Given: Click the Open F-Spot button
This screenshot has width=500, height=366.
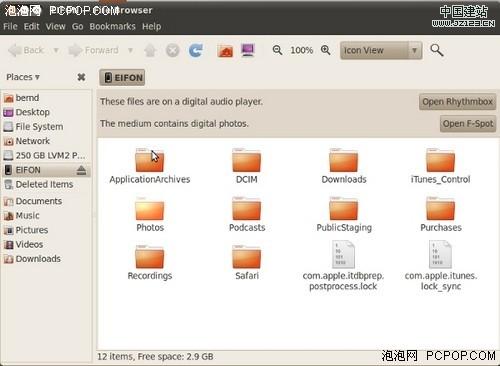Looking at the screenshot, I should [468, 124].
